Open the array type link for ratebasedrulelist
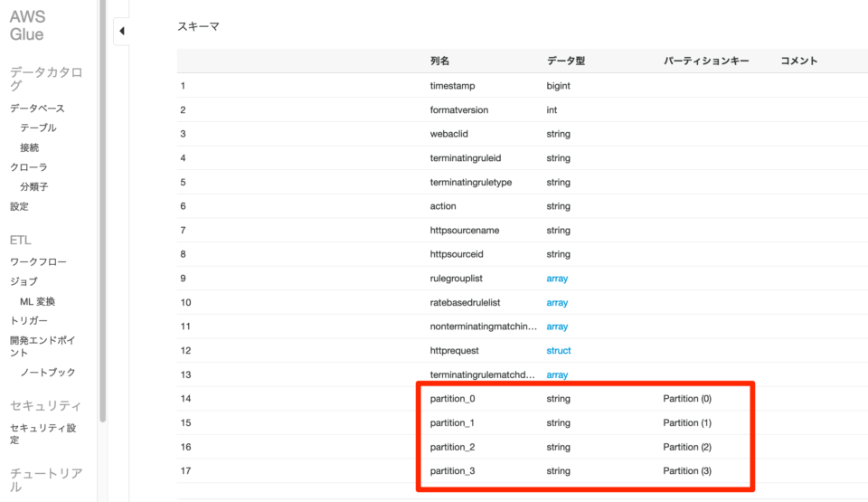 pos(557,302)
